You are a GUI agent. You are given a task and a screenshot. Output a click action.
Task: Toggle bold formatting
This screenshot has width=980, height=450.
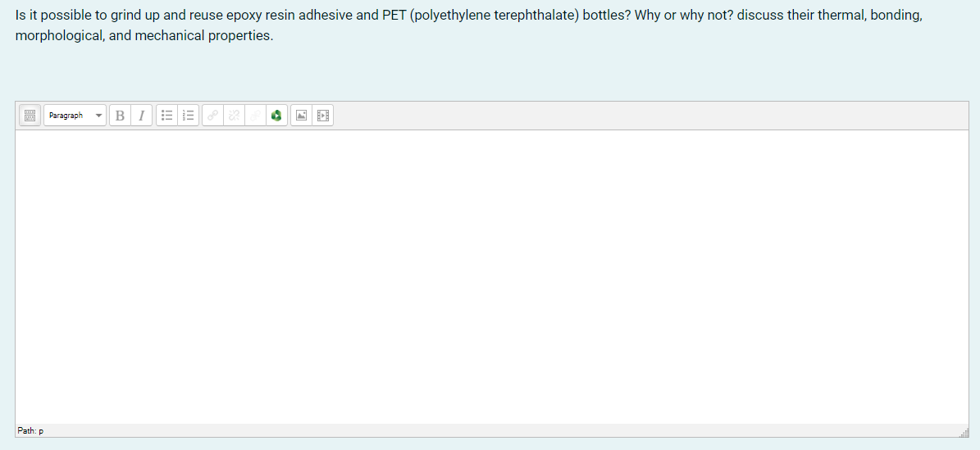tap(120, 116)
